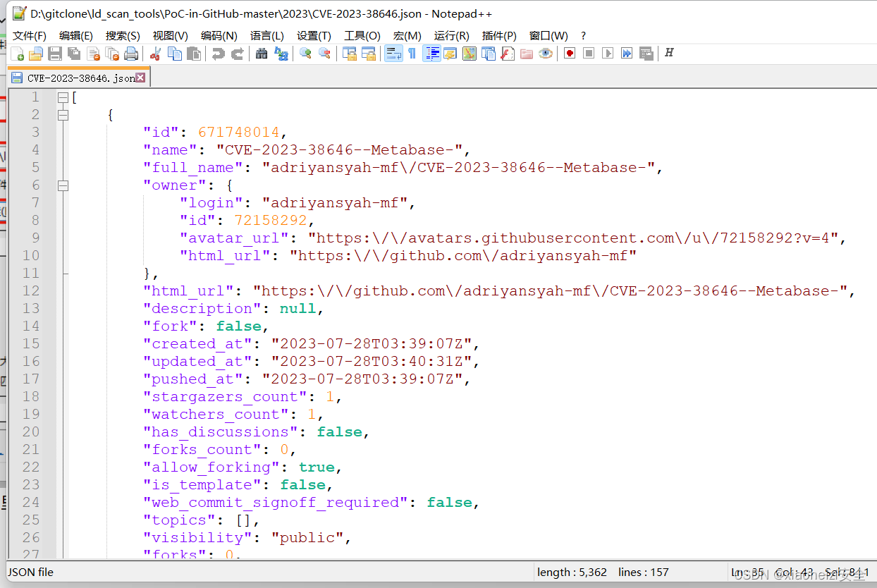Start macro recording with red record icon

570,54
